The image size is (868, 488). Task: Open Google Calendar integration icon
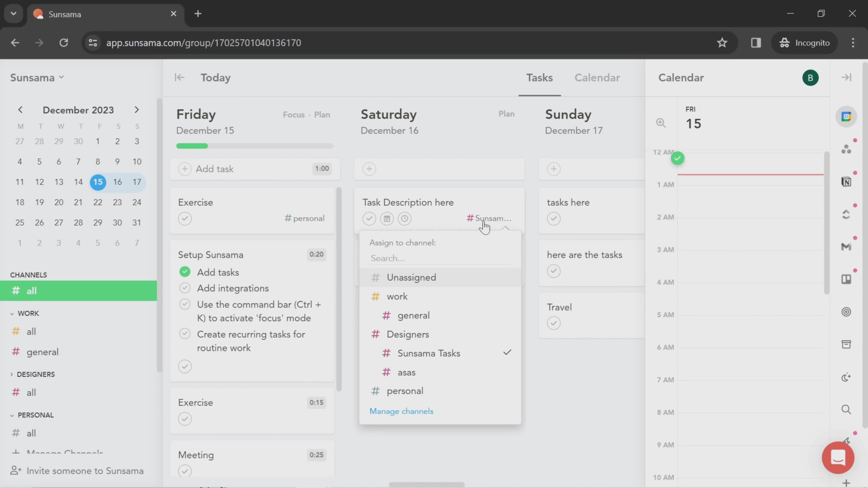click(x=846, y=117)
